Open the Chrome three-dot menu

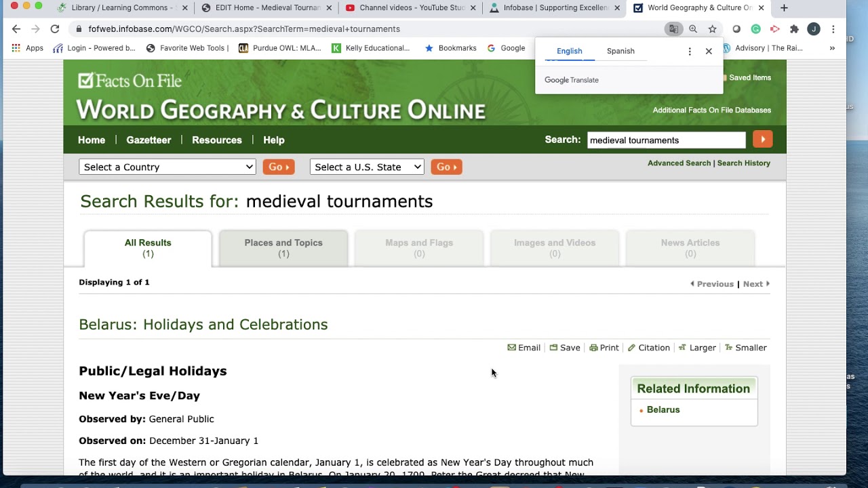click(x=833, y=29)
